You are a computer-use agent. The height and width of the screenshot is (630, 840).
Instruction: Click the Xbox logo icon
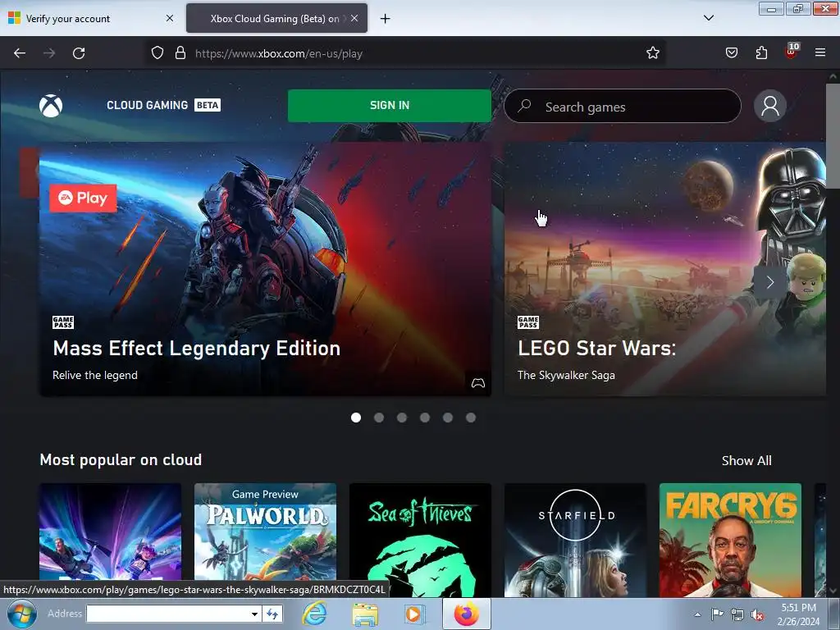tap(51, 106)
